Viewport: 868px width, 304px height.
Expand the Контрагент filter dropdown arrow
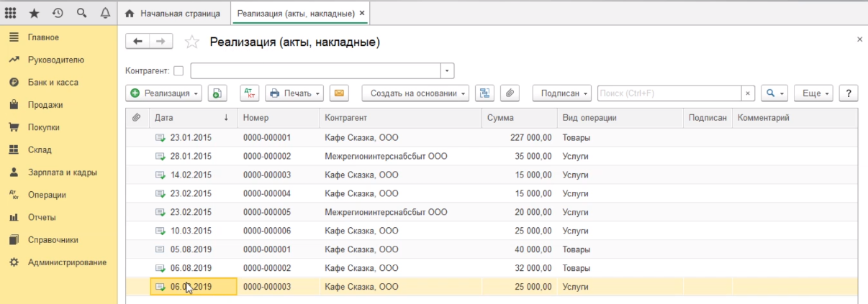pos(448,70)
